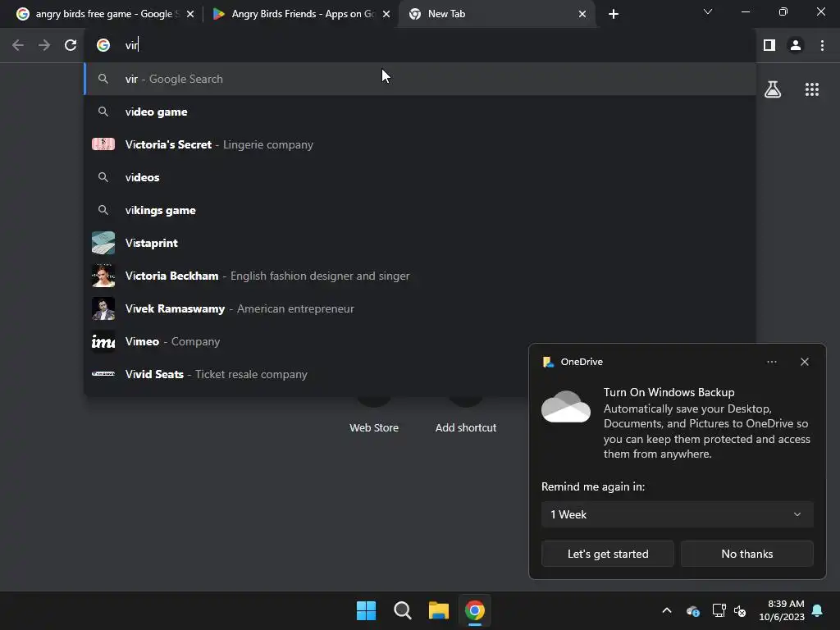Screen dimensions: 840x630
Task: Open the network tray icon
Action: click(x=719, y=610)
